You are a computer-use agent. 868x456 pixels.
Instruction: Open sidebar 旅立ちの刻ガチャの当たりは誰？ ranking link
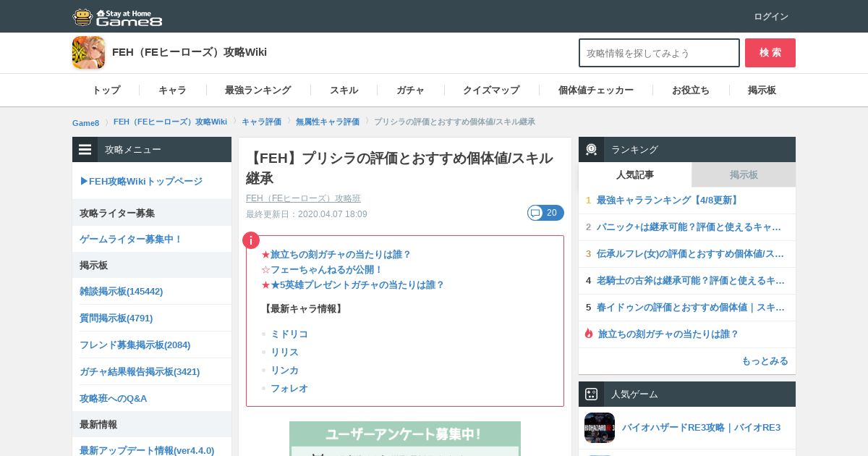click(668, 334)
